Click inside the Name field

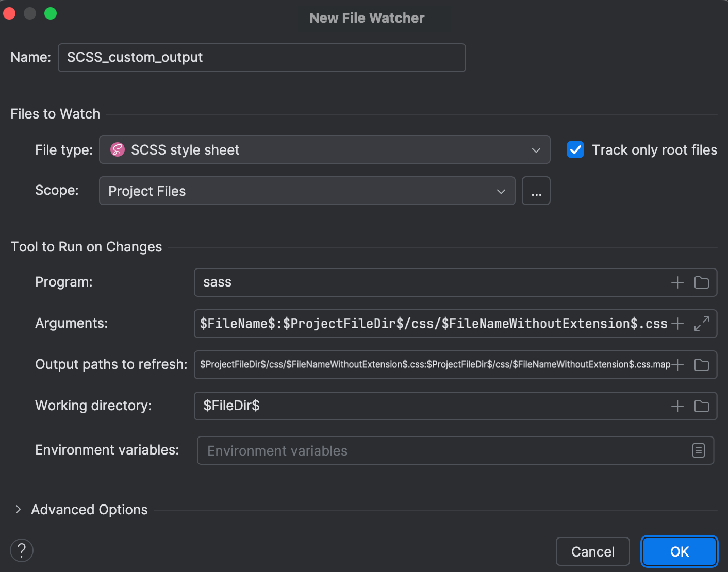pos(262,57)
